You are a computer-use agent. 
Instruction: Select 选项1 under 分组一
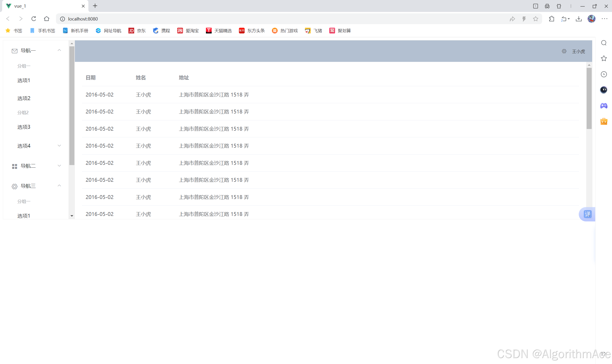(x=24, y=80)
